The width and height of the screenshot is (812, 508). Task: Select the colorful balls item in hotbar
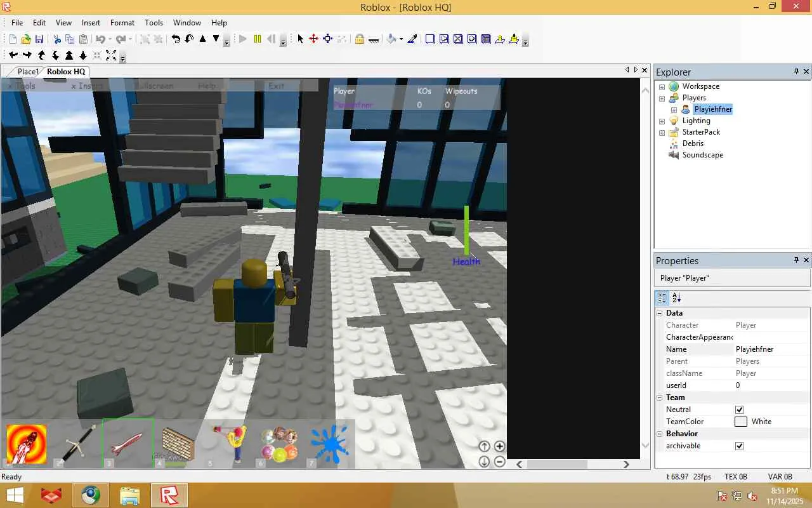pyautogui.click(x=280, y=444)
